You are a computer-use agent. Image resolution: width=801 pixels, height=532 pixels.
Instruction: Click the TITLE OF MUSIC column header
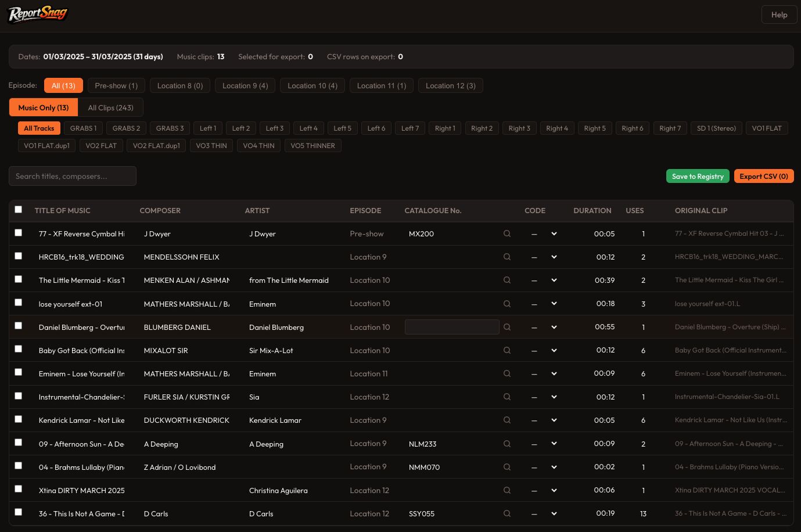62,210
